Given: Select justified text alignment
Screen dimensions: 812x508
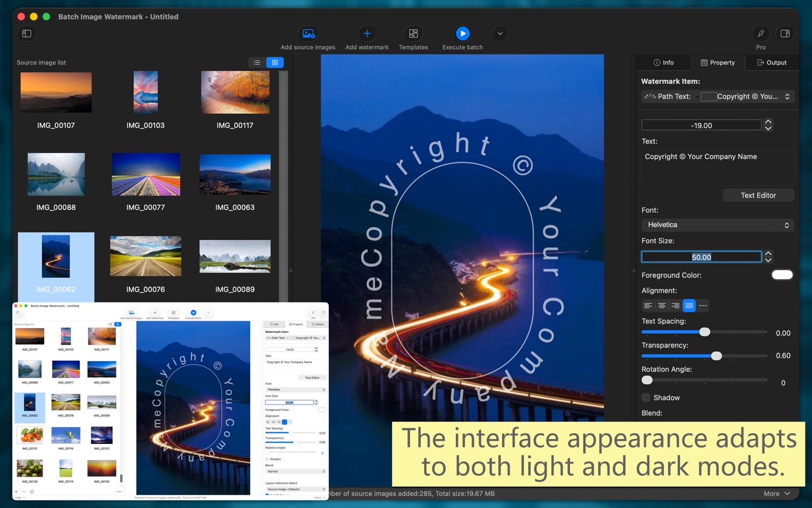Looking at the screenshot, I should tap(689, 305).
